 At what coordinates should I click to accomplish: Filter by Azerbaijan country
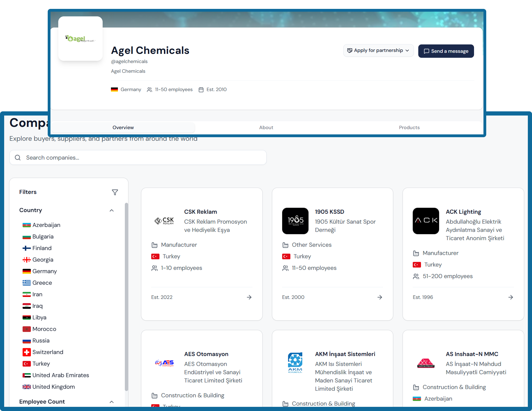click(x=42, y=225)
